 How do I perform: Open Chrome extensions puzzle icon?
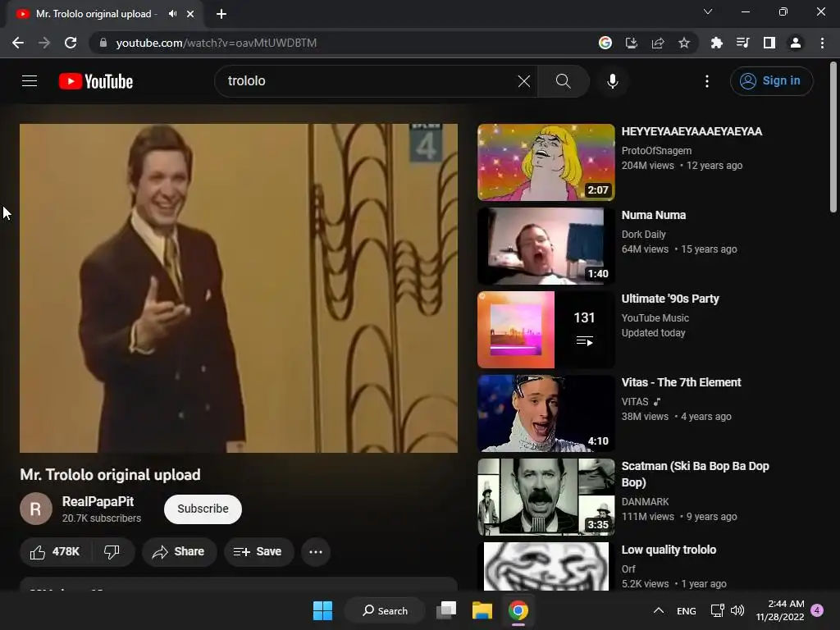click(716, 43)
